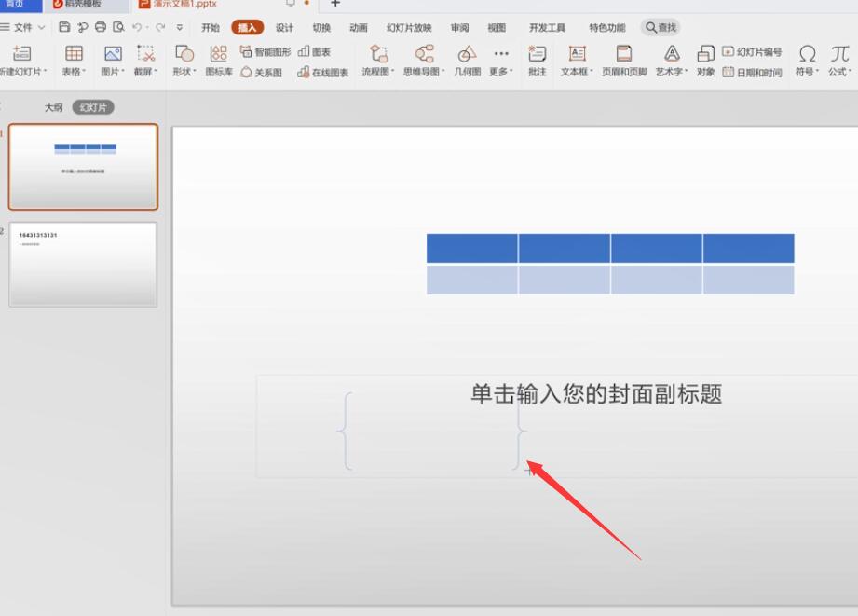Switch sidebar to 大纲 outline view

point(54,107)
